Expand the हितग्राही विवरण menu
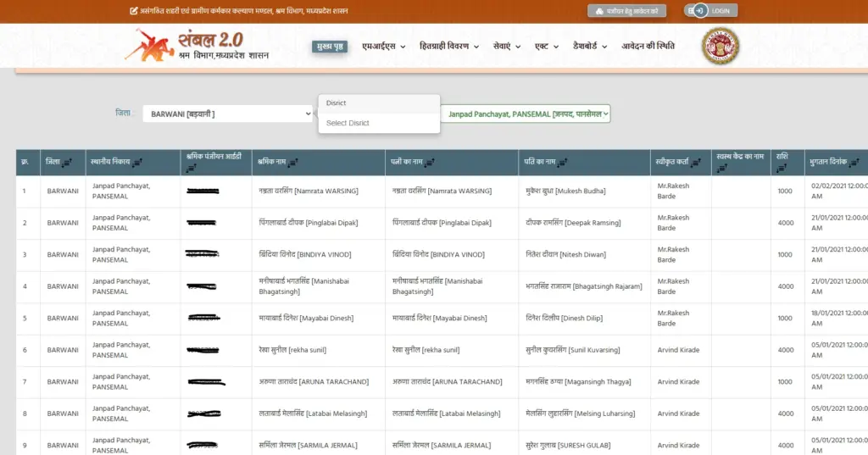868x455 pixels. coord(449,47)
